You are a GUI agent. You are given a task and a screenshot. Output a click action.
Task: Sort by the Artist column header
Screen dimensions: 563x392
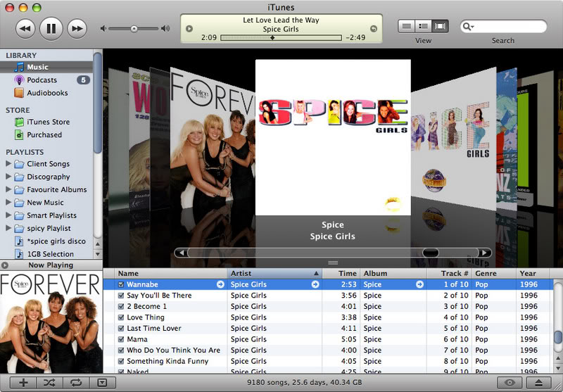pyautogui.click(x=274, y=274)
